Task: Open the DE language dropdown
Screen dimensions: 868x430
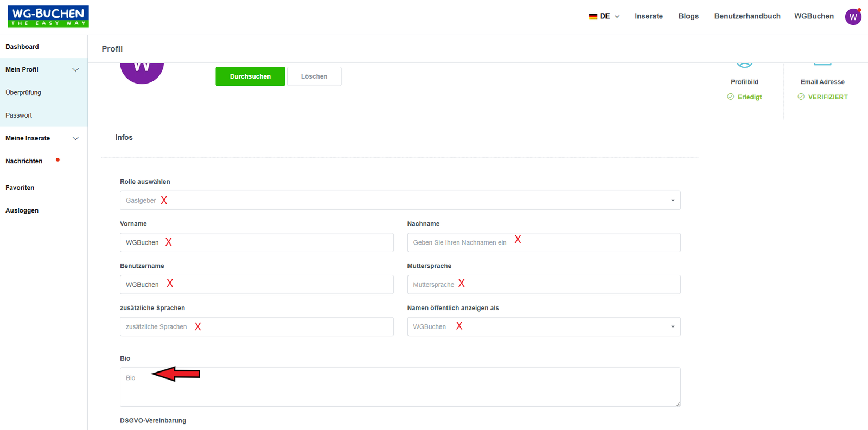Action: click(x=604, y=16)
